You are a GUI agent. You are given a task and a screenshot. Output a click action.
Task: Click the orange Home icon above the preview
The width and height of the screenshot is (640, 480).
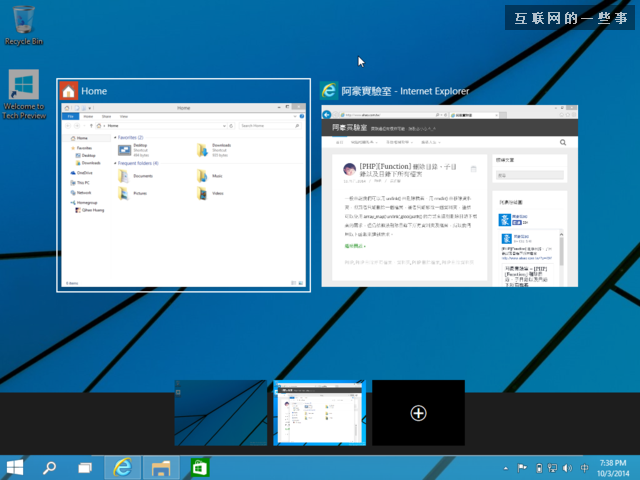(x=68, y=91)
